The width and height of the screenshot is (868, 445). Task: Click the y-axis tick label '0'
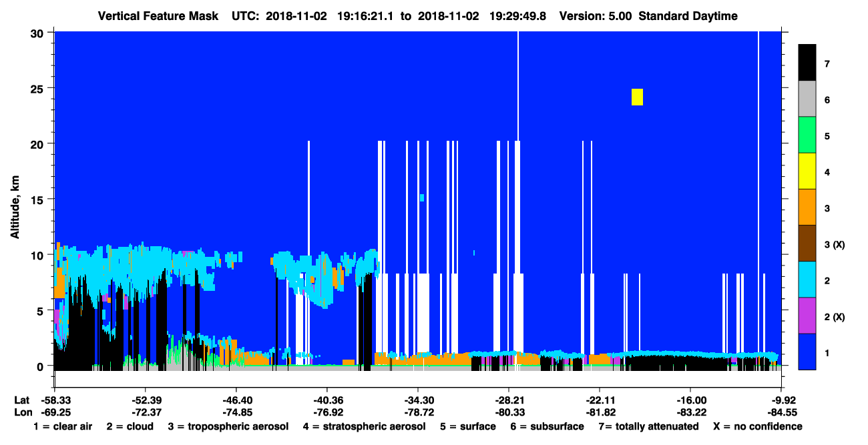coord(41,366)
